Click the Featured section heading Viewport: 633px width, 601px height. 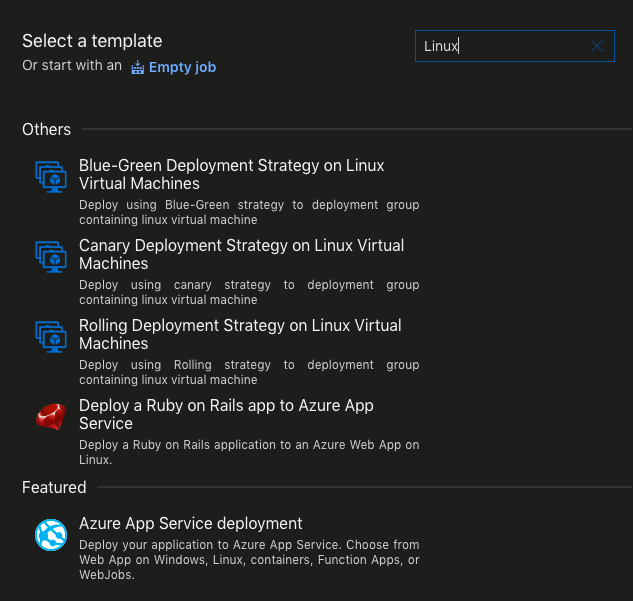tap(54, 487)
